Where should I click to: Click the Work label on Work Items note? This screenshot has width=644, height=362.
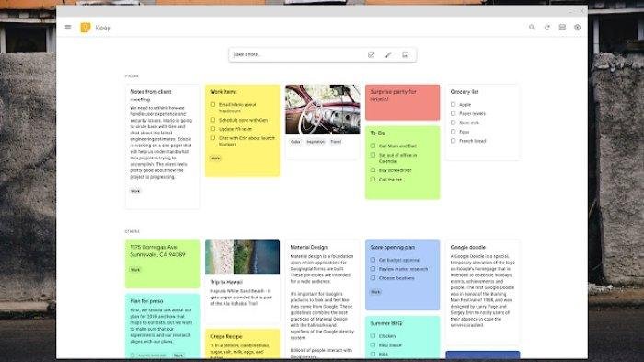pos(215,158)
